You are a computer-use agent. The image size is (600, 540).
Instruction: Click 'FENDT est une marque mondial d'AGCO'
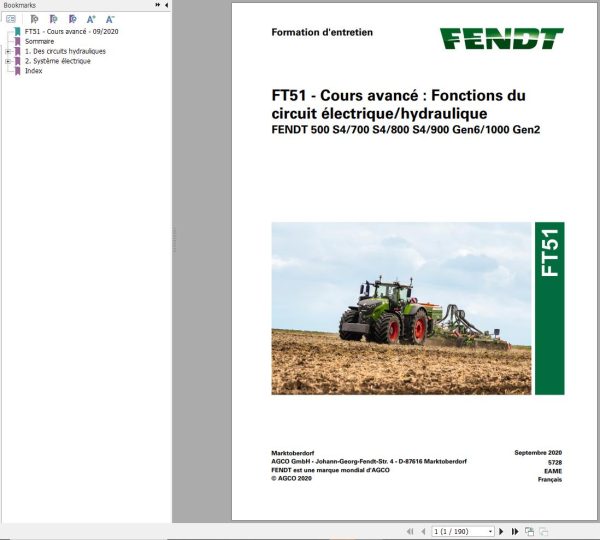331,470
